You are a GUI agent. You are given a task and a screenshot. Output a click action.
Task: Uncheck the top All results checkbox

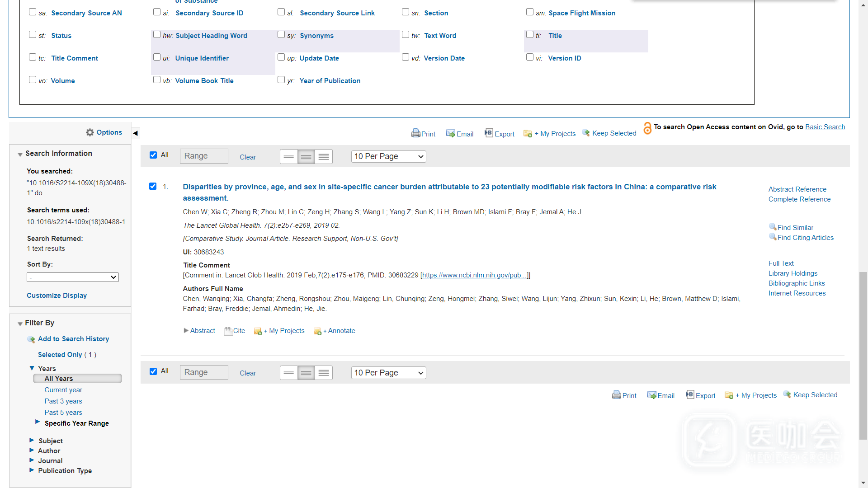153,155
